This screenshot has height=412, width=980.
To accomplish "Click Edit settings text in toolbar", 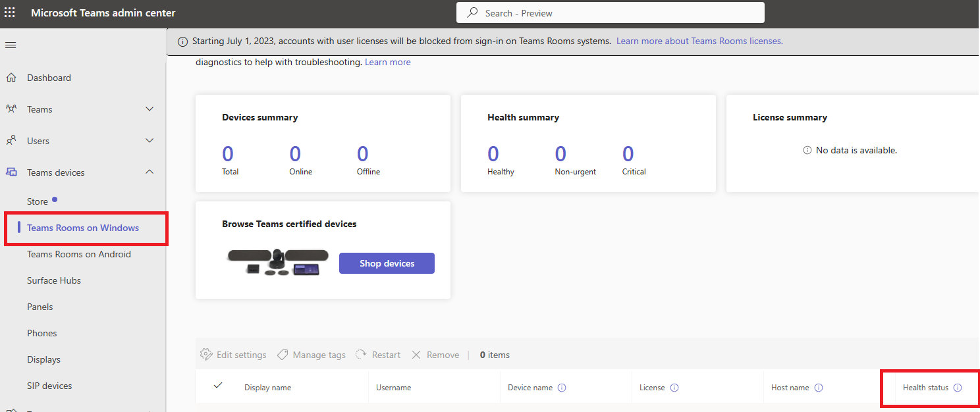I will [242, 355].
